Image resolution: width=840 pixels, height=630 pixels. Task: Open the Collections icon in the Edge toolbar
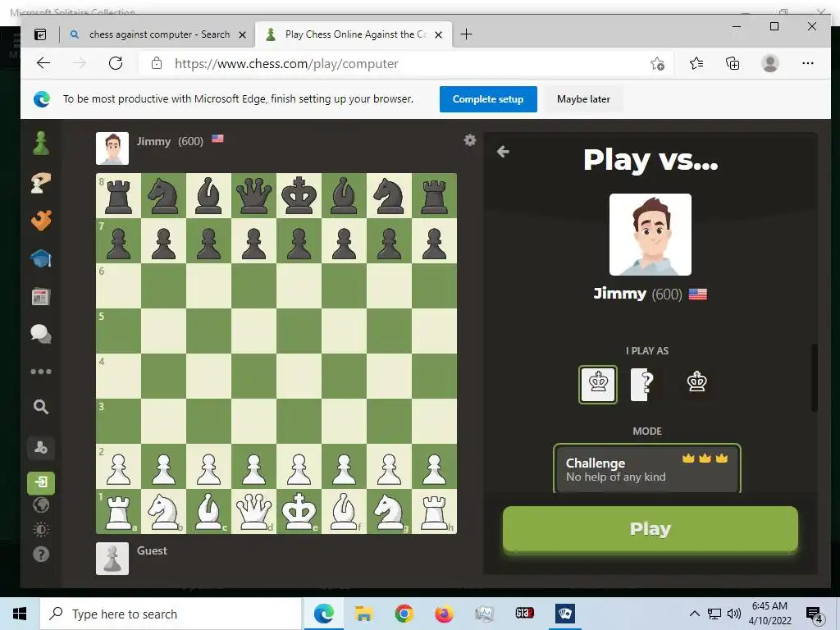[733, 64]
